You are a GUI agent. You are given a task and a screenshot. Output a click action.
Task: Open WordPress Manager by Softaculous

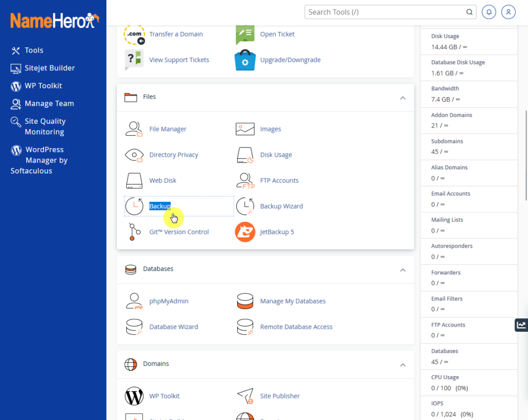(39, 160)
